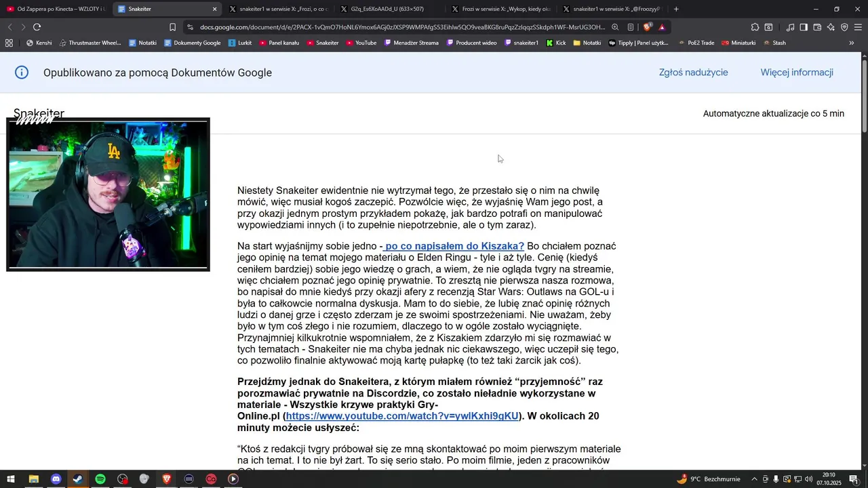The height and width of the screenshot is (488, 868).
Task: Open Kenshi bookmark
Action: [39, 43]
